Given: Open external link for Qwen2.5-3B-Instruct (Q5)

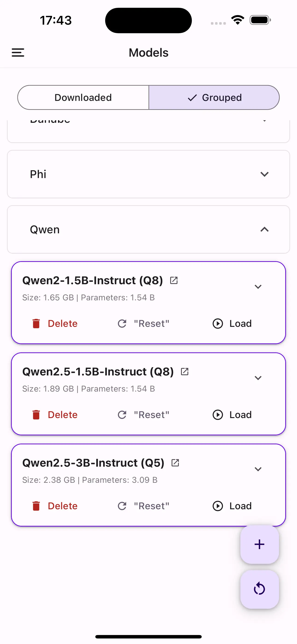Looking at the screenshot, I should (x=175, y=463).
